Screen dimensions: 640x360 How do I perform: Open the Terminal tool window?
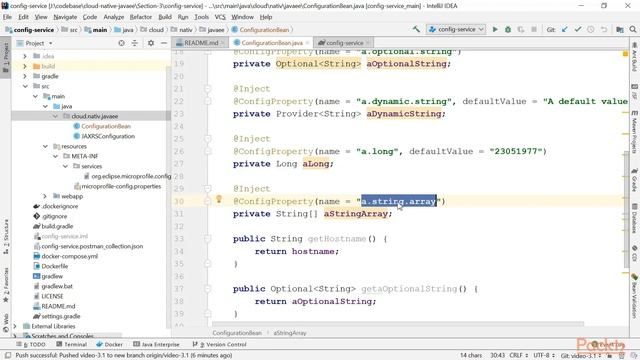point(71,344)
